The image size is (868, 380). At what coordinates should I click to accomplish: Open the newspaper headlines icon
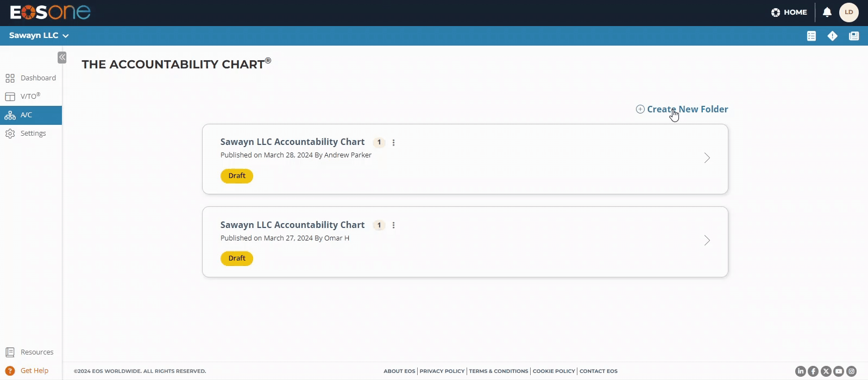point(854,36)
